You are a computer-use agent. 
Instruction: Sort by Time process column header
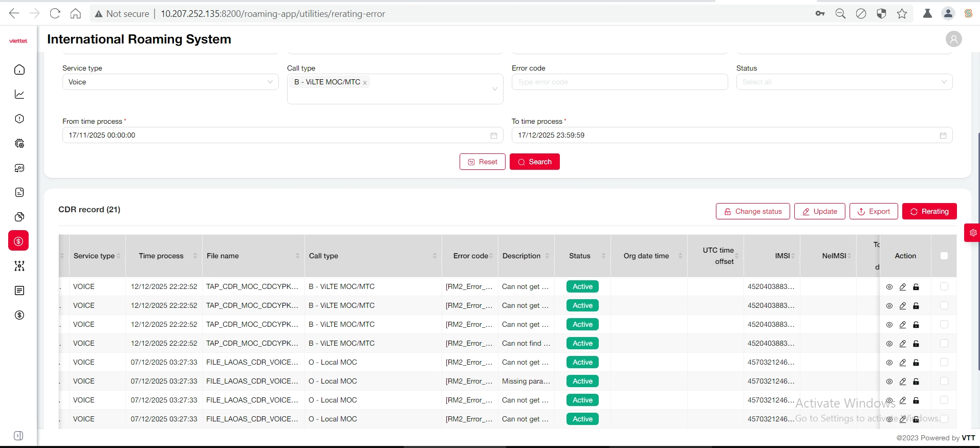(161, 256)
